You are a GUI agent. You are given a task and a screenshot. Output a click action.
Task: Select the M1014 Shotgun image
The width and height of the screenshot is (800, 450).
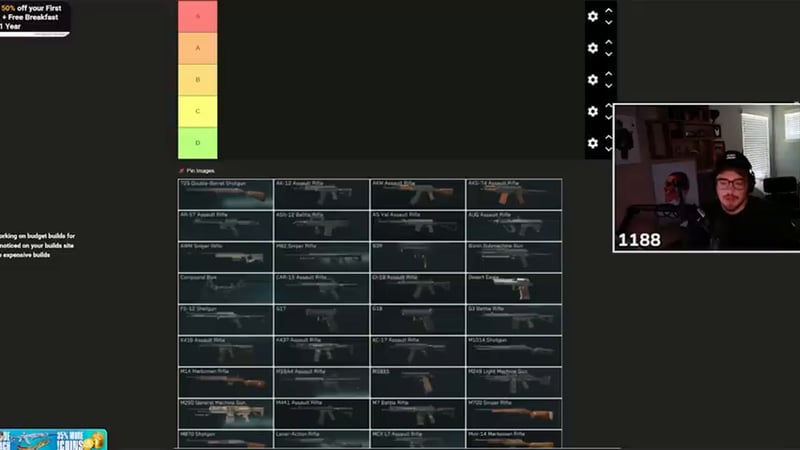(514, 351)
